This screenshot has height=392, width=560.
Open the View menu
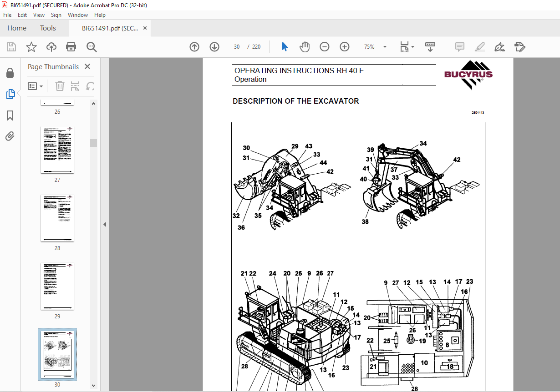point(39,15)
